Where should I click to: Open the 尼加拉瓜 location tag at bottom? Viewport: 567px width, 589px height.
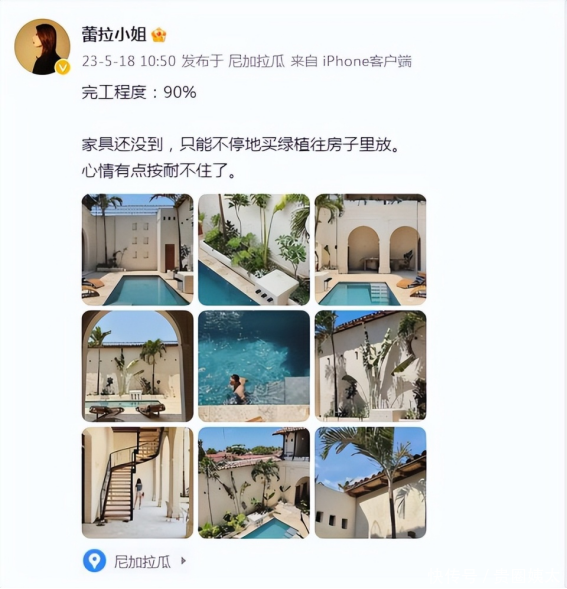click(142, 562)
